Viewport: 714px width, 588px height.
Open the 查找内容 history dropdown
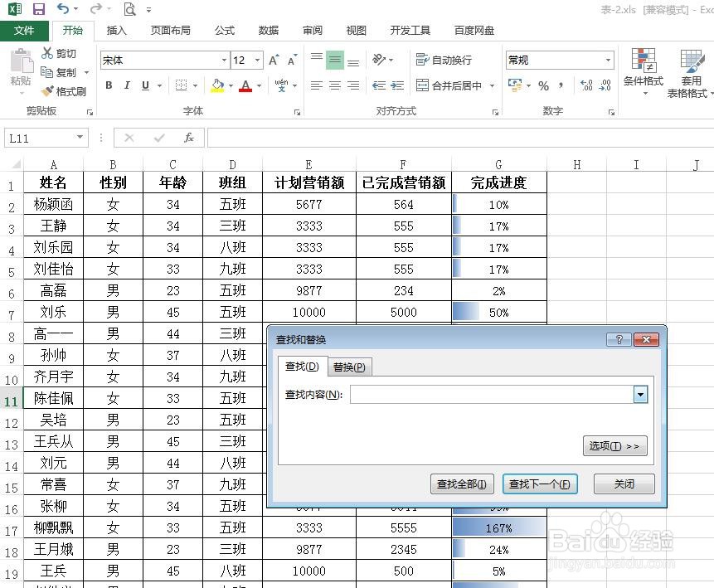click(x=640, y=394)
